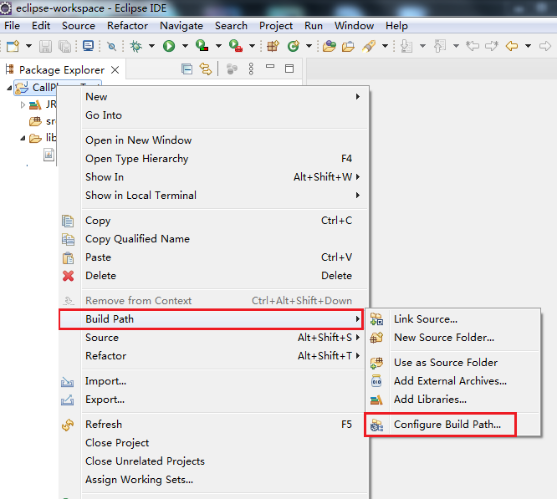
Task: Click the Collapse All icon in Package Explorer
Action: (186, 69)
